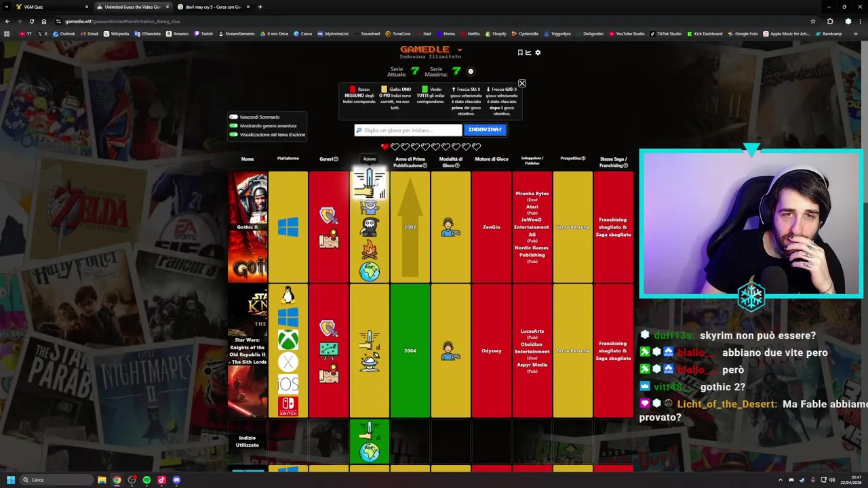
Task: Click the treasure map genre icon in Gothic II row
Action: click(329, 239)
